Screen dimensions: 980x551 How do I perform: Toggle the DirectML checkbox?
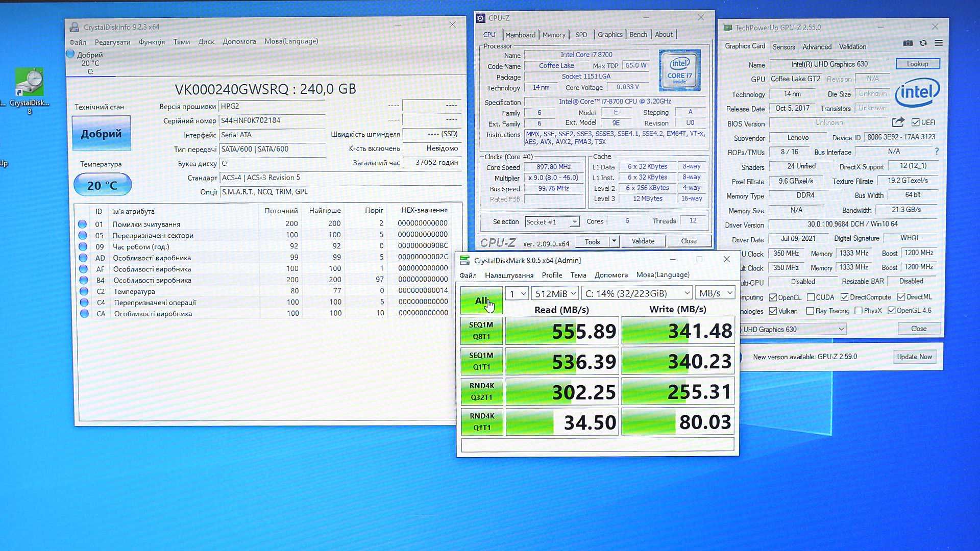click(901, 297)
